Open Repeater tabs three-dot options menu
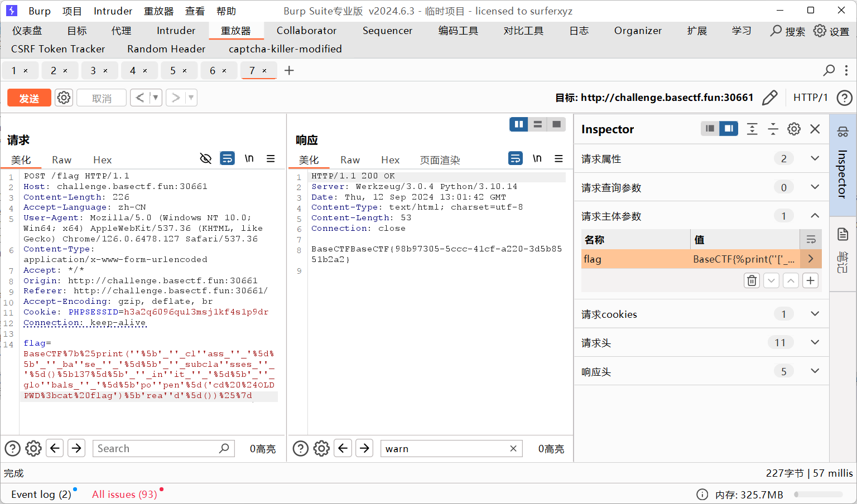The width and height of the screenshot is (857, 504). [x=846, y=70]
